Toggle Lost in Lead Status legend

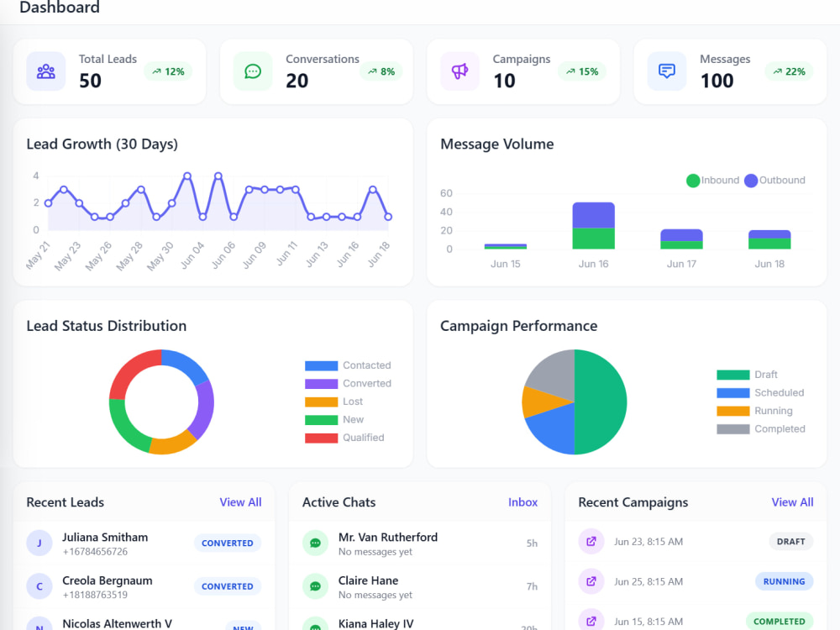click(333, 402)
